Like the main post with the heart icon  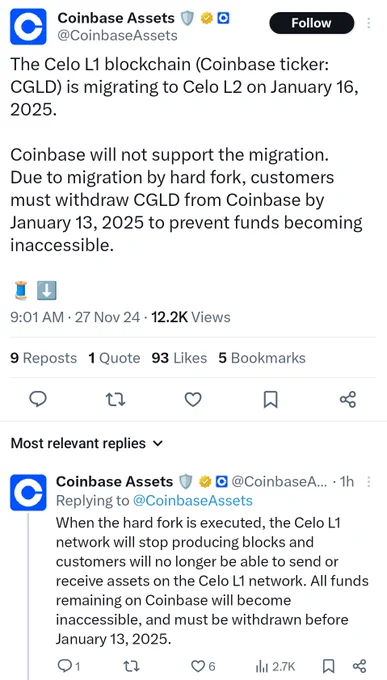tap(193, 399)
